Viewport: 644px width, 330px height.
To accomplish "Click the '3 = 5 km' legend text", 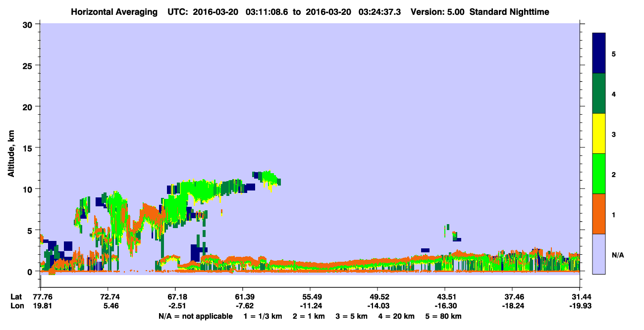I will click(x=352, y=316).
